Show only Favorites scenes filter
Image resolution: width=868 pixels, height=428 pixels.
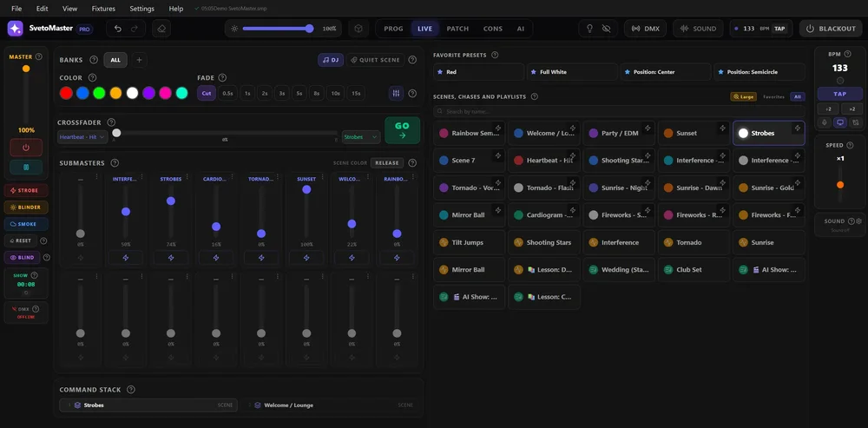coord(774,97)
